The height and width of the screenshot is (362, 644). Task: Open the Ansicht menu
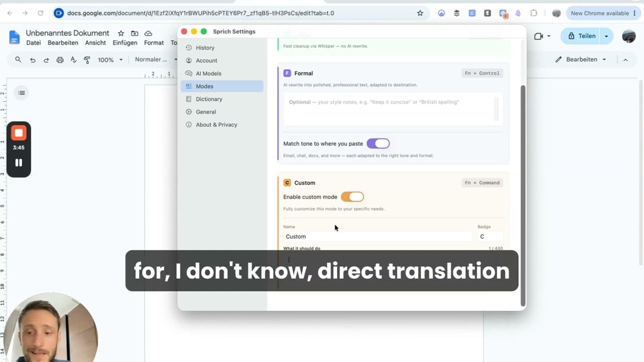[x=96, y=43]
